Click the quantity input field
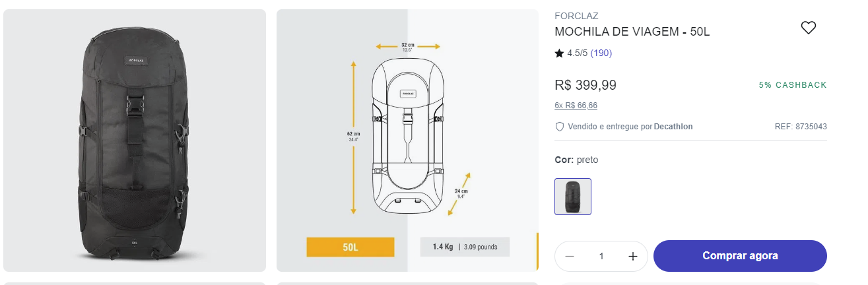 (601, 256)
